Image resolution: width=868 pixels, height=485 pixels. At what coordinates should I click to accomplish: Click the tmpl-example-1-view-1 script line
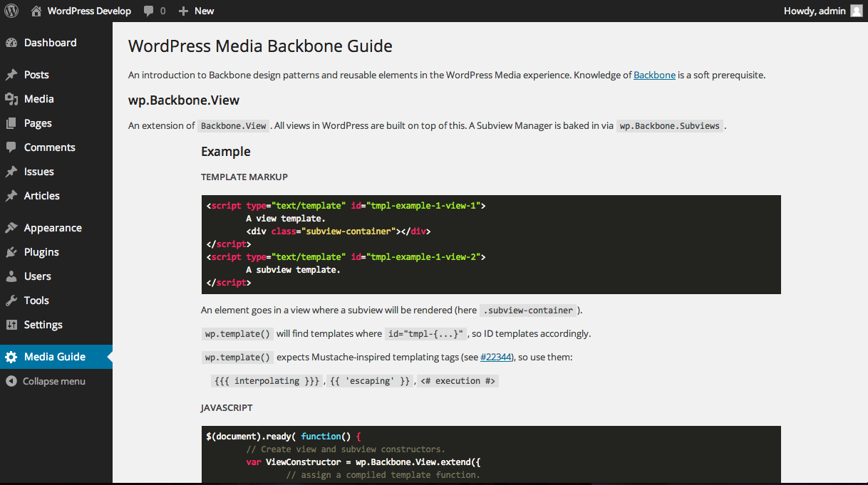tap(346, 205)
